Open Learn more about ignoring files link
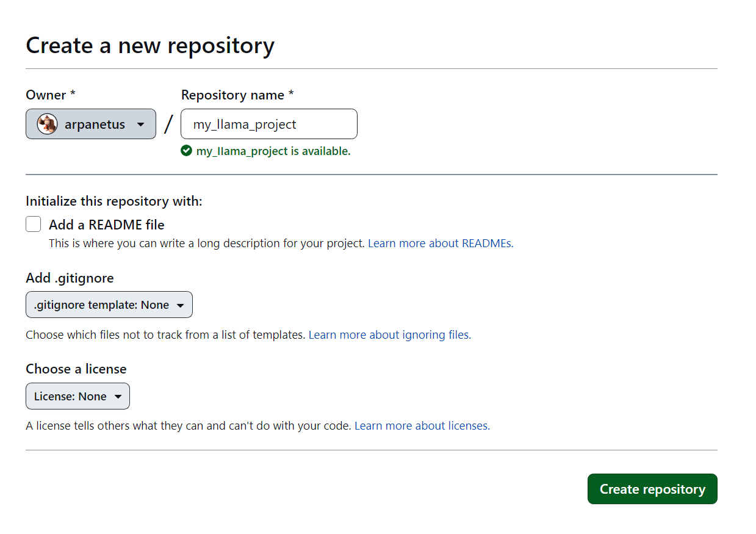The width and height of the screenshot is (756, 534). [x=390, y=334]
